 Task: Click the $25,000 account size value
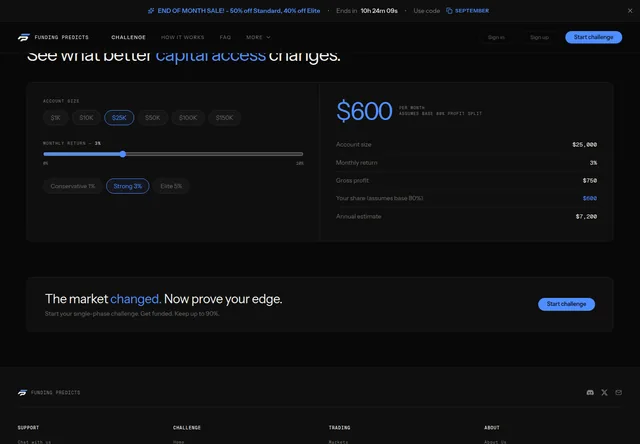584,144
